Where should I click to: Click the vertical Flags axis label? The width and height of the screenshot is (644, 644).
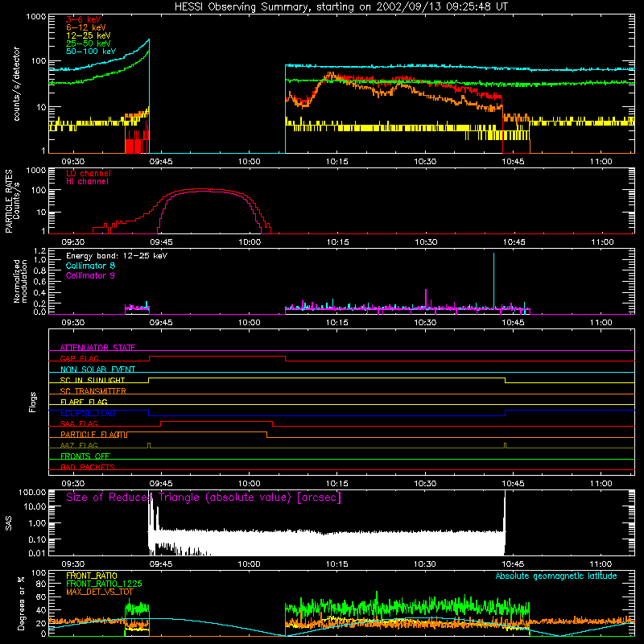[33, 402]
